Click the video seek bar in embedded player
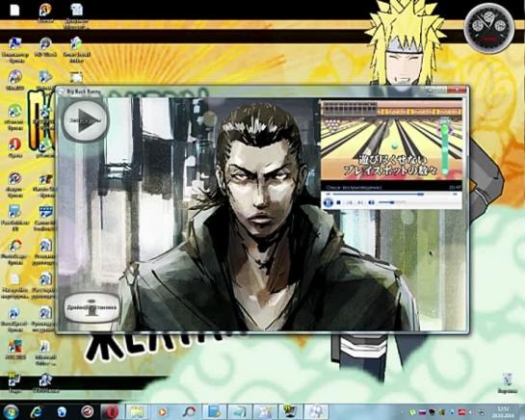The height and width of the screenshot is (420, 525). coord(390,194)
